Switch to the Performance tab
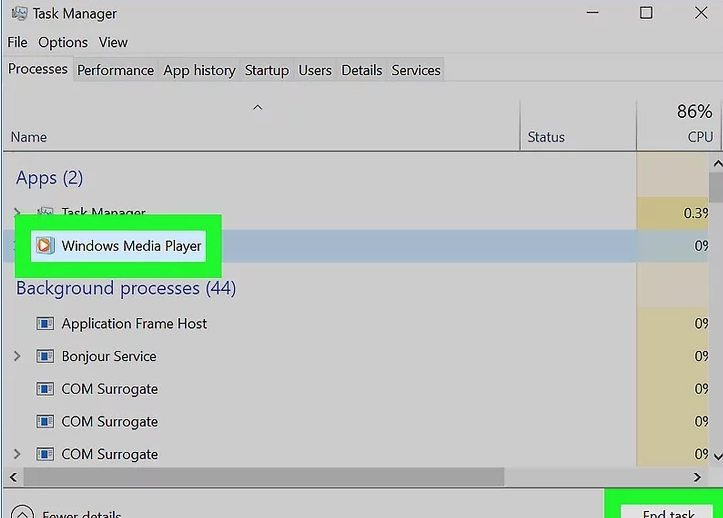Viewport: 723px width, 518px height. (115, 70)
